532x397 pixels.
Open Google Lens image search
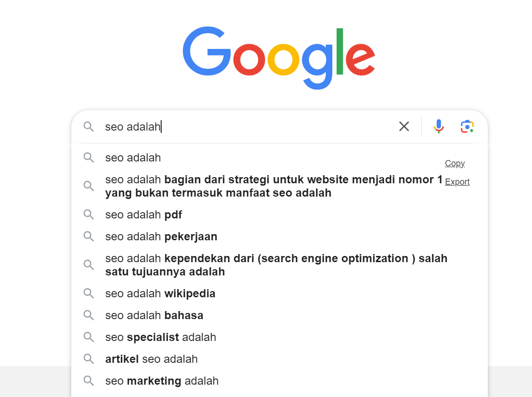[467, 126]
